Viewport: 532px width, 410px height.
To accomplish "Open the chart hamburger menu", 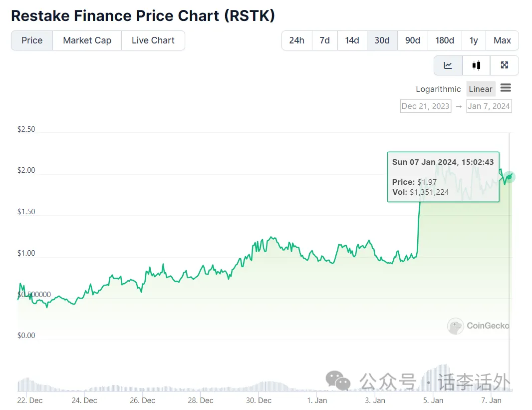I will [506, 88].
